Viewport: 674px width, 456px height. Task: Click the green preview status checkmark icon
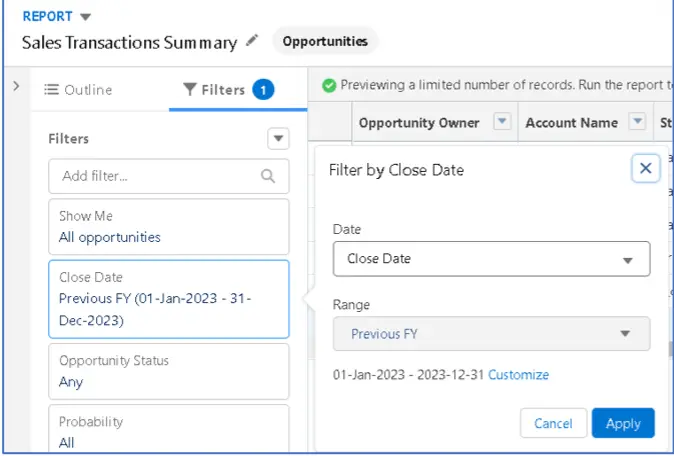(x=329, y=86)
